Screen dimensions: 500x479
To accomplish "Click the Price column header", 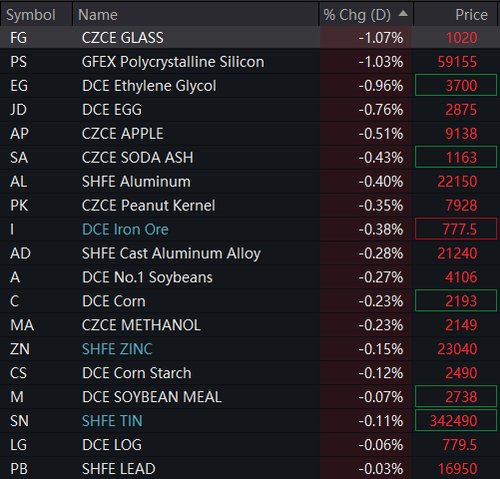I will point(471,15).
